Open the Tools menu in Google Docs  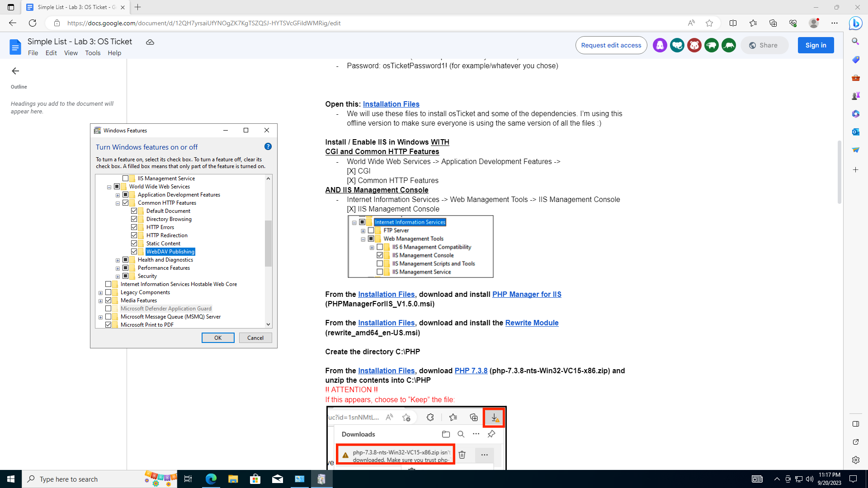[93, 53]
